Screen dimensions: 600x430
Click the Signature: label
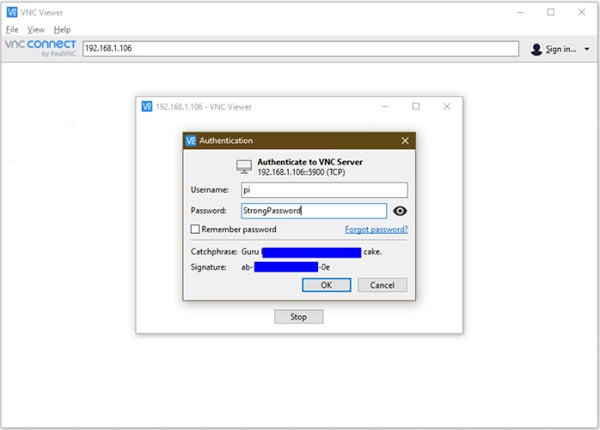click(209, 267)
